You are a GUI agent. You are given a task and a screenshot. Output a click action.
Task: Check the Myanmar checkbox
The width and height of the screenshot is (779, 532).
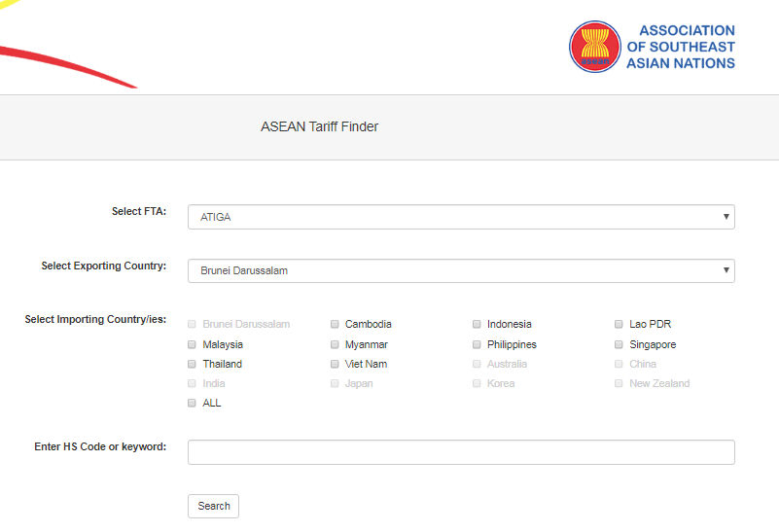(x=335, y=344)
